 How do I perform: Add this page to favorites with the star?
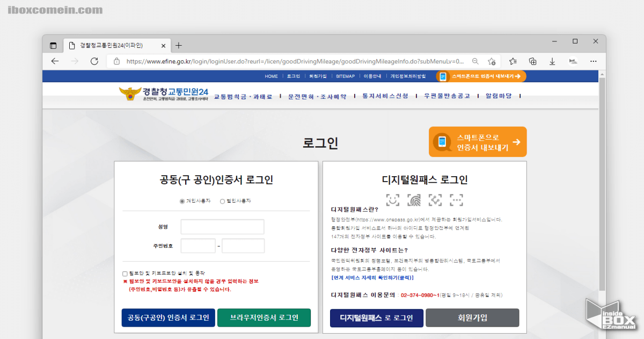coord(492,61)
